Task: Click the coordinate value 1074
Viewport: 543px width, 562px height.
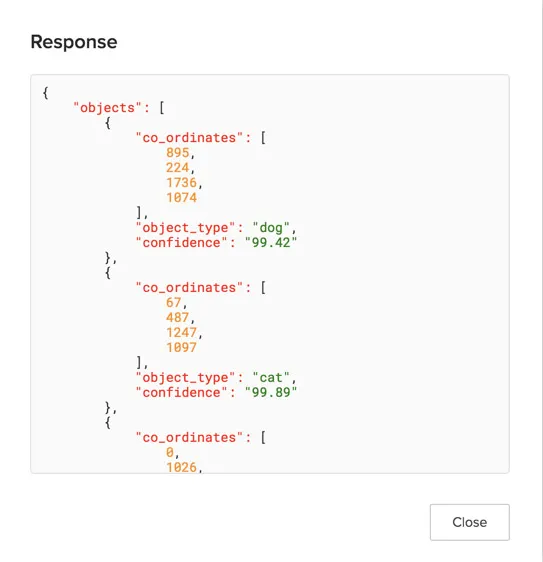Action: tap(181, 198)
